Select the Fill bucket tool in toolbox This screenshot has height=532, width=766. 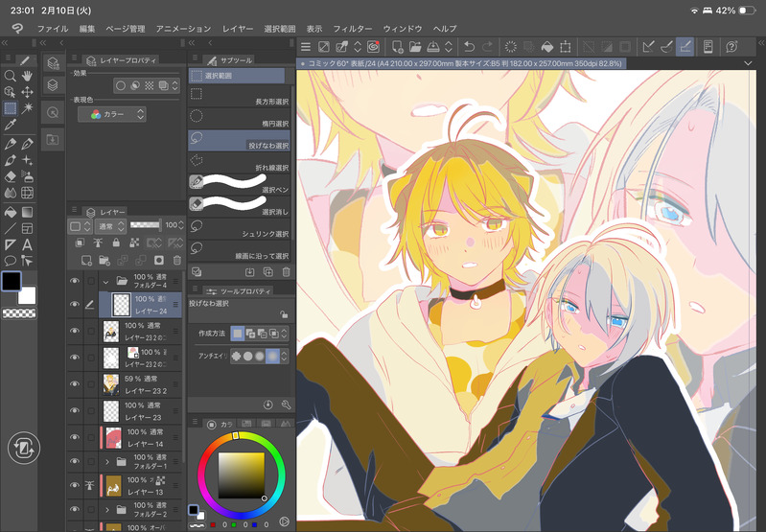click(10, 212)
